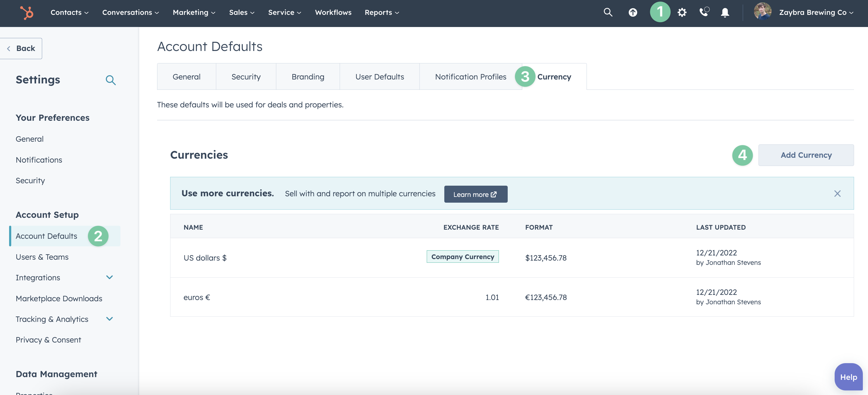Click the Learn more button
Screen dimensions: 868x395
[x=476, y=194]
